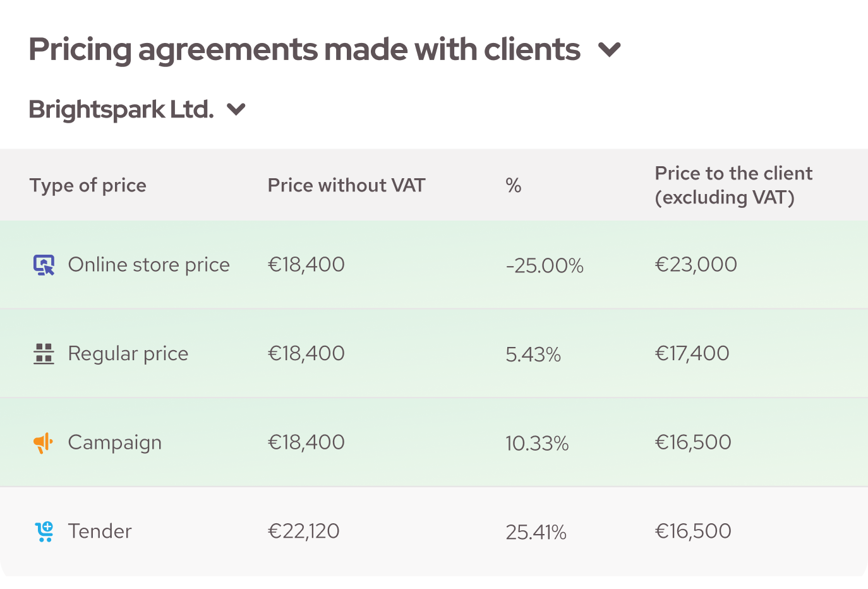This screenshot has width=868, height=589.
Task: Select the Online store price row label
Action: [148, 265]
